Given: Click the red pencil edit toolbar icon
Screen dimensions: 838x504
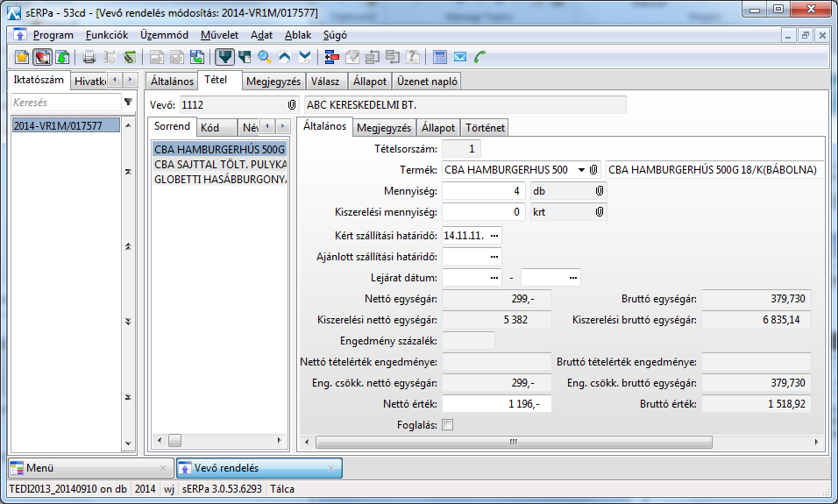Looking at the screenshot, I should click(42, 57).
